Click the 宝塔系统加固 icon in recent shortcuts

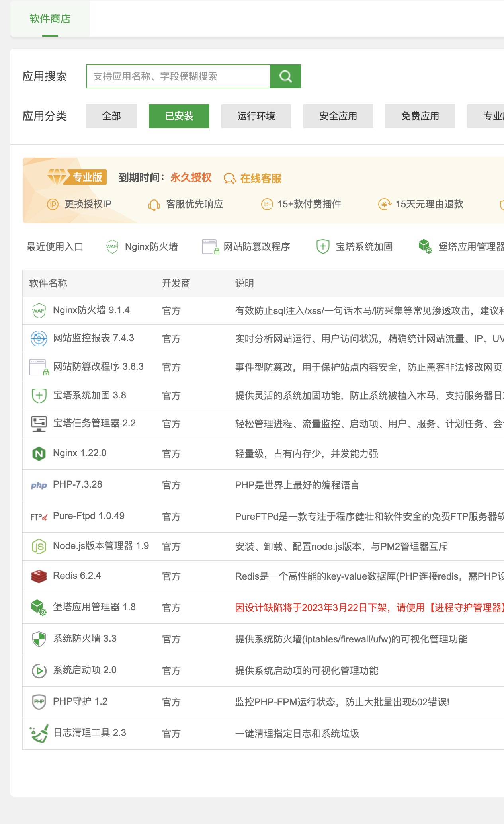322,247
